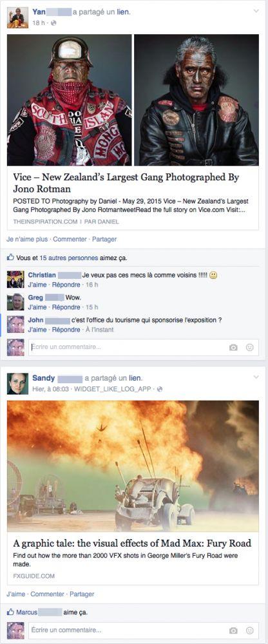Toggle 'Je n'aime plus' on Yan's post
The height and width of the screenshot is (644, 268).
pyautogui.click(x=28, y=239)
